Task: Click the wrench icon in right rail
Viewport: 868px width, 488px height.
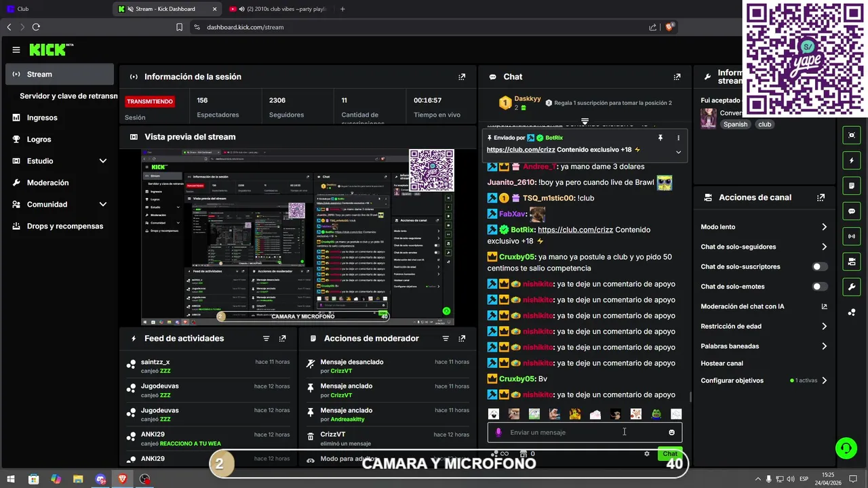Action: point(852,287)
